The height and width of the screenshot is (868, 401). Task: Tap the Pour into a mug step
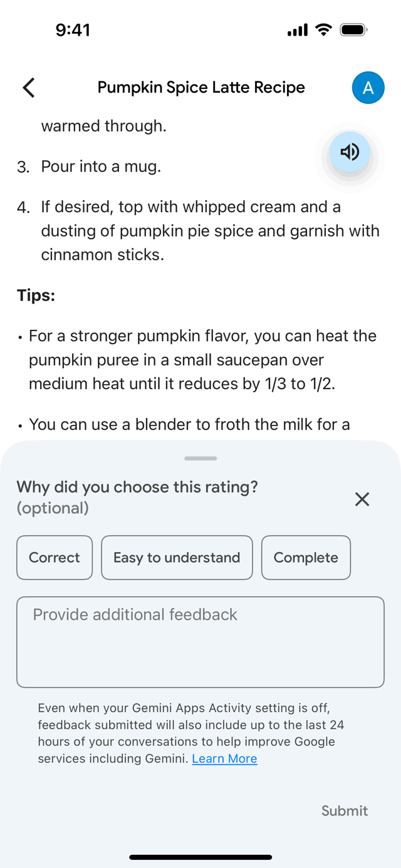(101, 166)
